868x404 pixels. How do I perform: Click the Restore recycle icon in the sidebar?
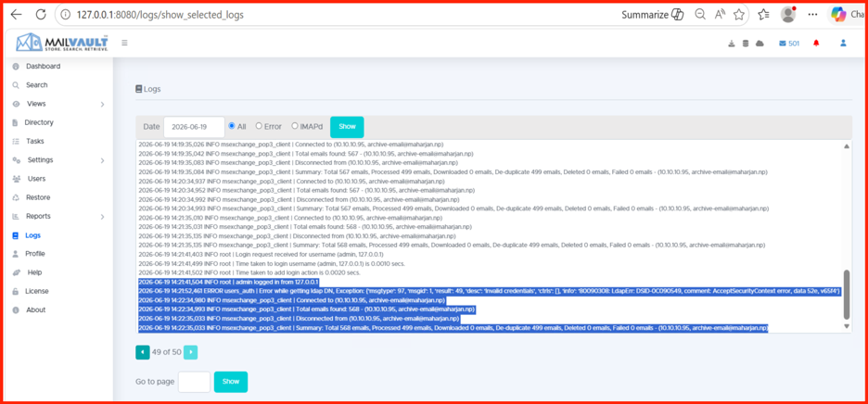16,197
